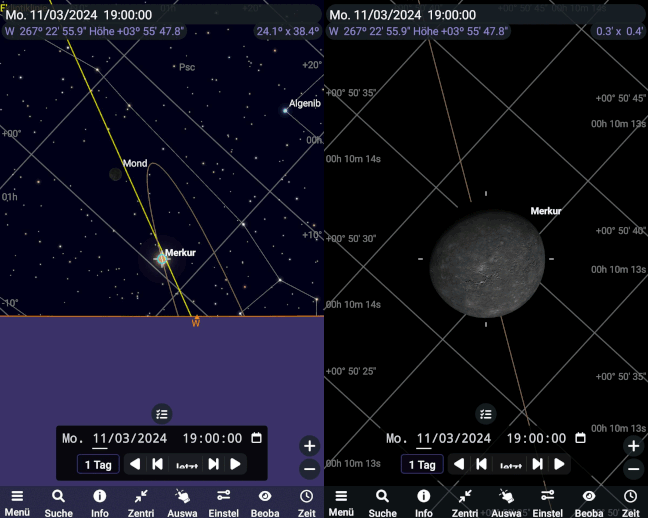The image size is (648, 518).
Task: Select the 1 Tag step, right panel
Action: (422, 465)
